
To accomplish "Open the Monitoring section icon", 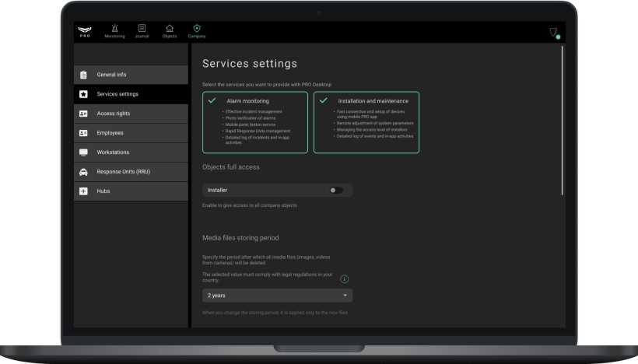I will pos(114,29).
